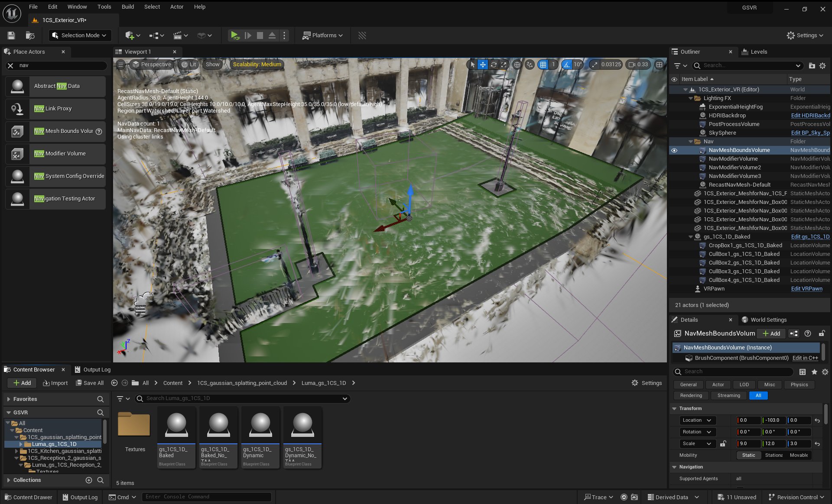Open play options three-dot menu
This screenshot has height=504, width=832.
point(284,36)
